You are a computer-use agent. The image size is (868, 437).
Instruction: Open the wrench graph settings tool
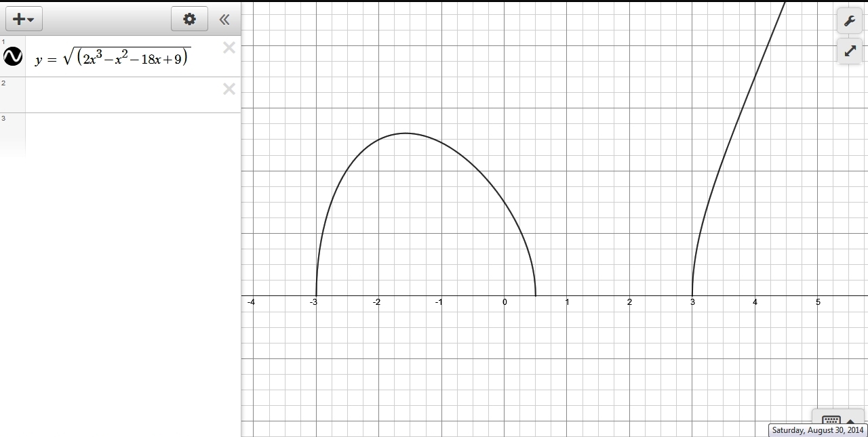[x=850, y=21]
